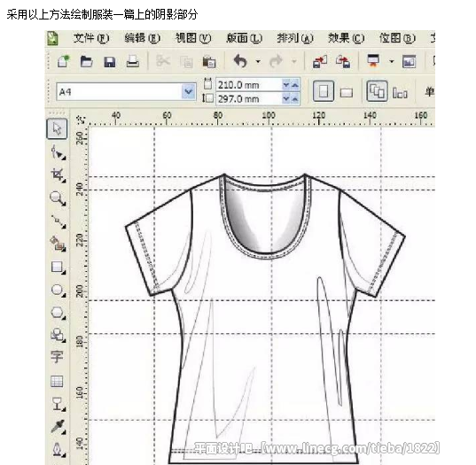Click the 单 units label in the property bar

pos(429,91)
